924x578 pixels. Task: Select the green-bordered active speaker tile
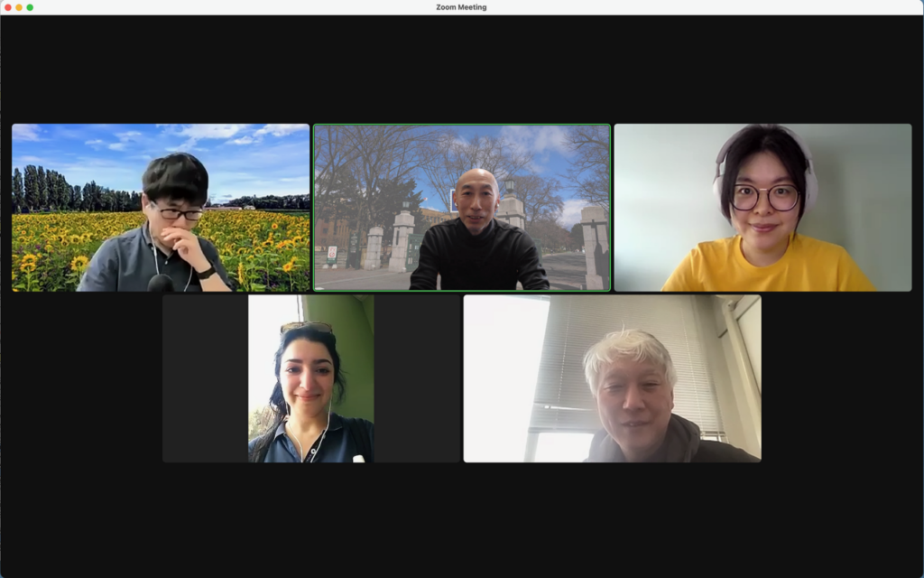pos(462,207)
